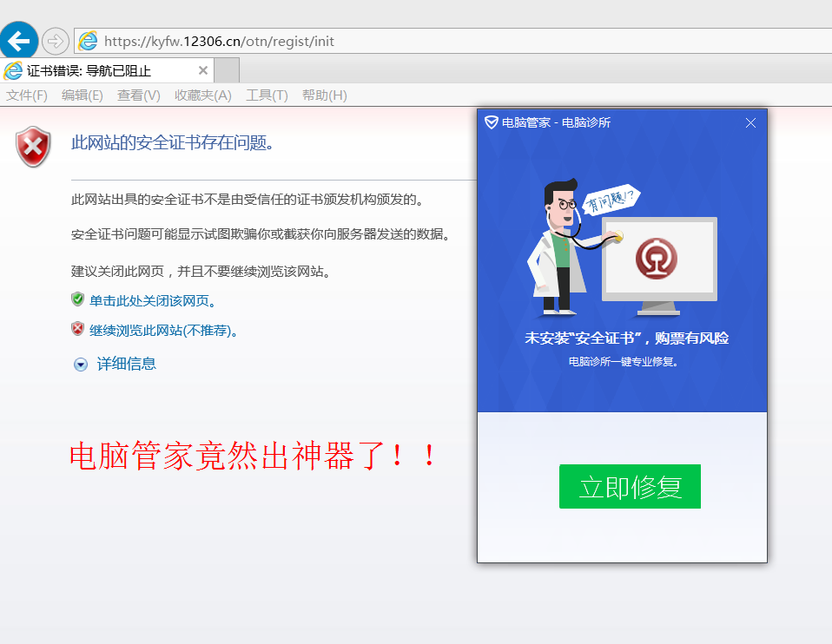
Task: Go back with the blue back arrow
Action: click(x=18, y=40)
